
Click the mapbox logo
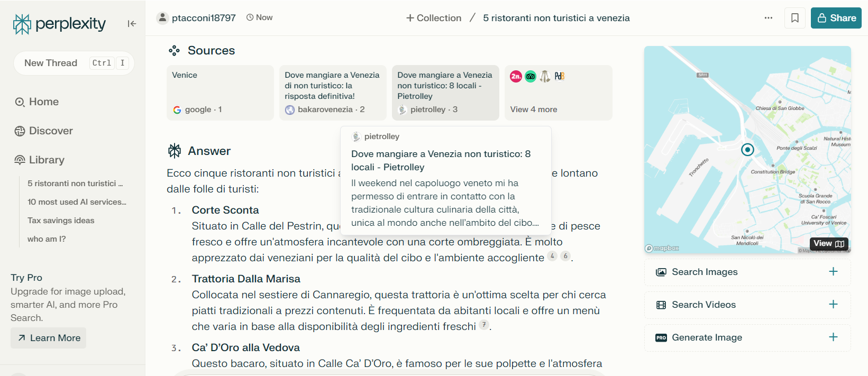point(662,248)
